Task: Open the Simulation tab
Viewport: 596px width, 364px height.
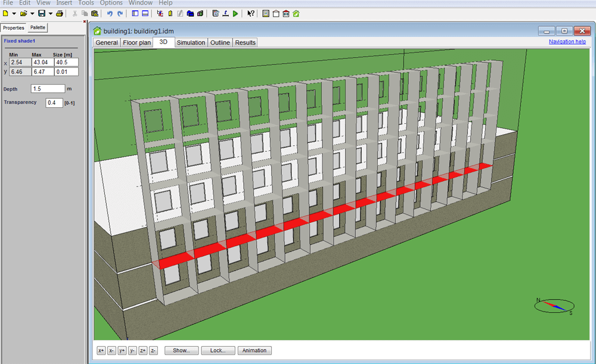Action: 191,42
